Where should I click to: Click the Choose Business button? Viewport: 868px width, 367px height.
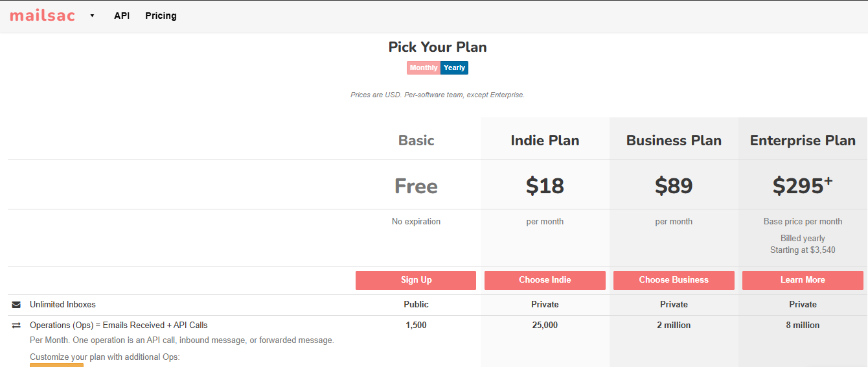[674, 280]
